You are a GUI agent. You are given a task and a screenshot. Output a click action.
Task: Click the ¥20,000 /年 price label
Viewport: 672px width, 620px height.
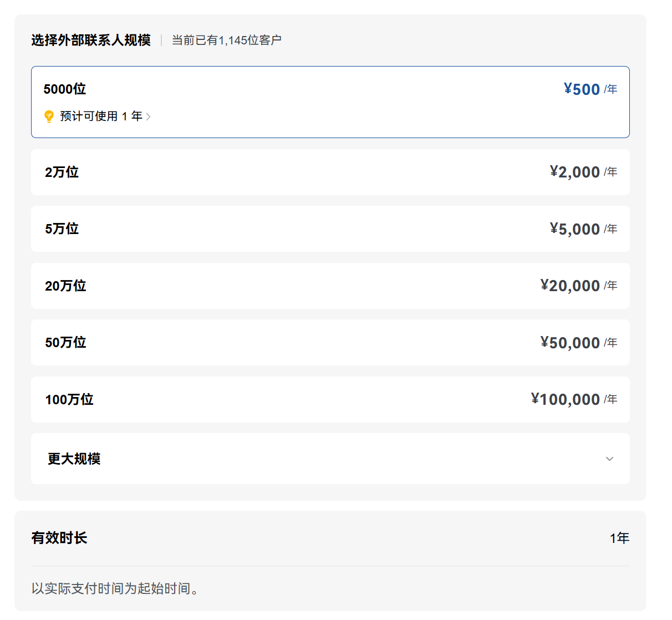click(x=578, y=286)
